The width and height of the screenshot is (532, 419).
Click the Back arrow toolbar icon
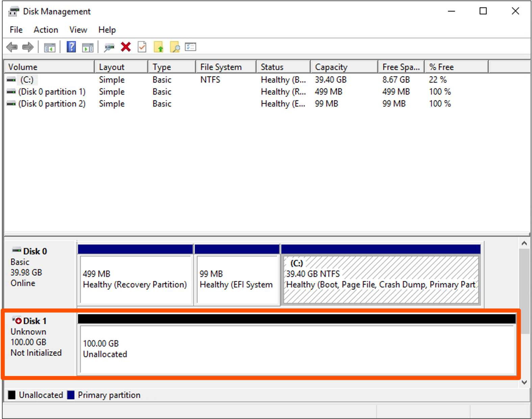point(12,47)
